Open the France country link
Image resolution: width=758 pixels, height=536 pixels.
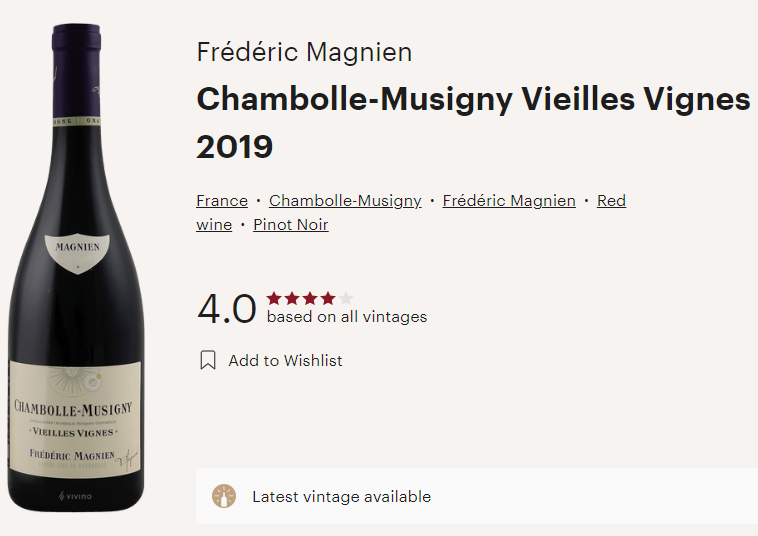(x=222, y=200)
